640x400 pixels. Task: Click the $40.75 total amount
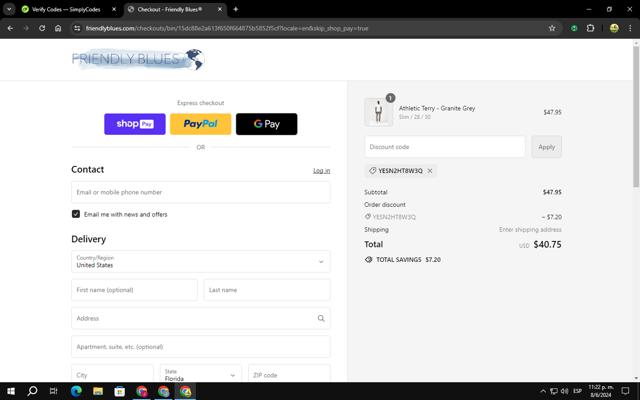pyautogui.click(x=547, y=244)
